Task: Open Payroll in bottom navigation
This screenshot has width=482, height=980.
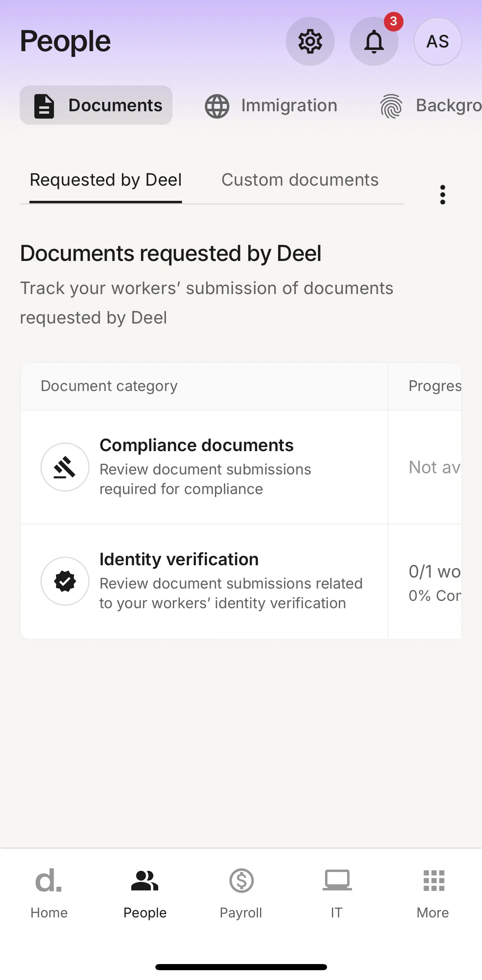Action: pos(241,894)
